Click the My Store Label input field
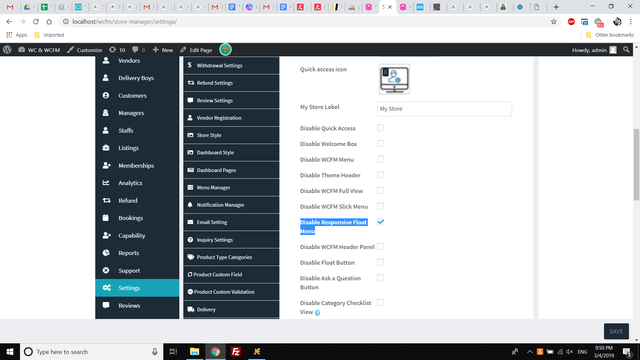The image size is (640, 360). [444, 109]
